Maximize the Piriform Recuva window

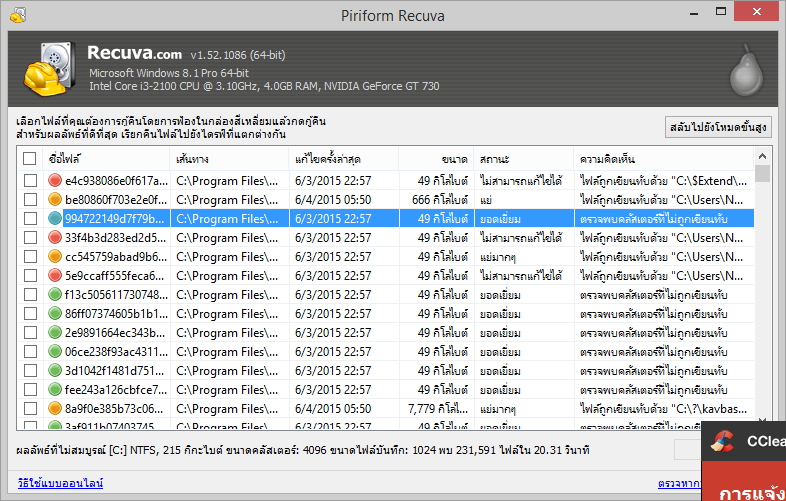coord(721,12)
